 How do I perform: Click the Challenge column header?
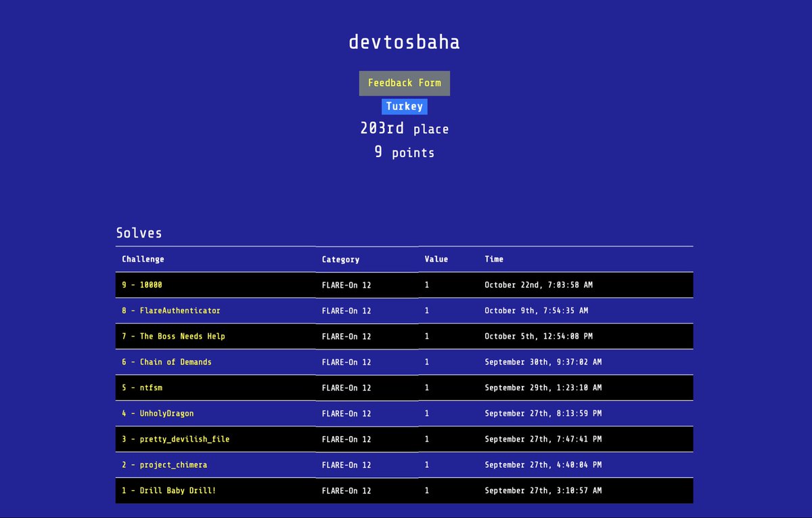[x=143, y=259]
